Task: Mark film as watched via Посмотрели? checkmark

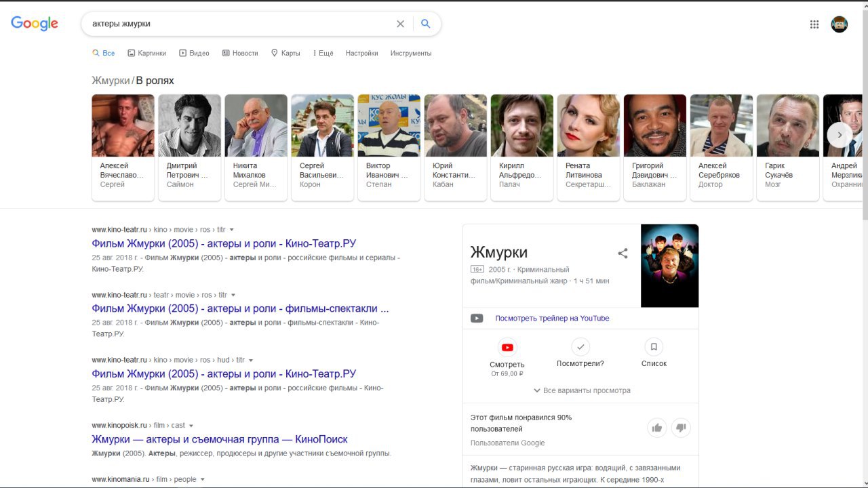Action: (x=580, y=347)
